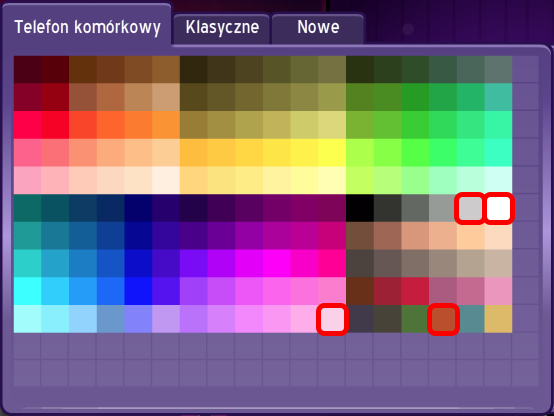554x416 pixels.
Task: Choose the vivid pure blue swatch
Action: click(138, 291)
